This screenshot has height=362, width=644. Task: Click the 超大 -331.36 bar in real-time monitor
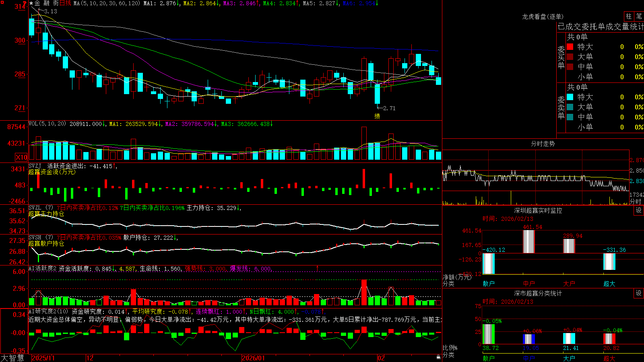click(x=609, y=261)
